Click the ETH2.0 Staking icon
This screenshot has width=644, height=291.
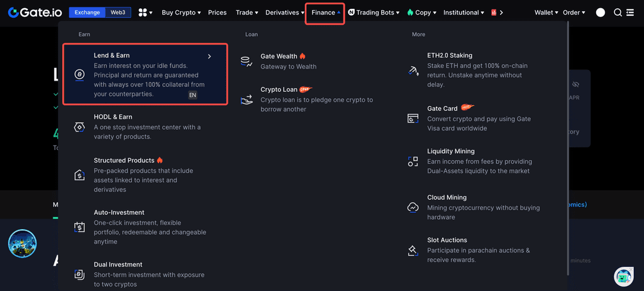(413, 70)
